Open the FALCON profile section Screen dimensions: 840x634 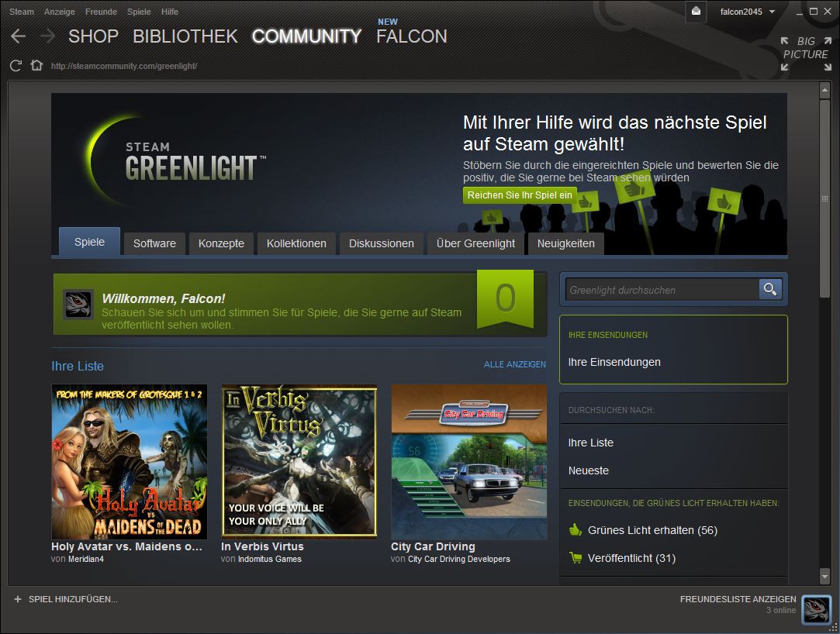click(x=411, y=36)
